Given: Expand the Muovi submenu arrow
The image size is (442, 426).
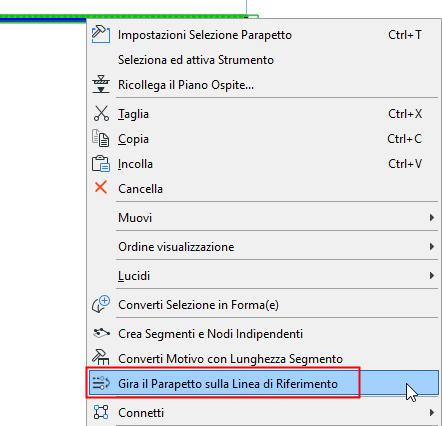Looking at the screenshot, I should [x=432, y=218].
